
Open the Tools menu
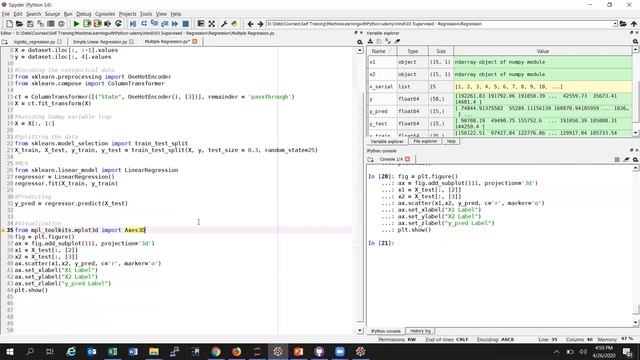[146, 14]
